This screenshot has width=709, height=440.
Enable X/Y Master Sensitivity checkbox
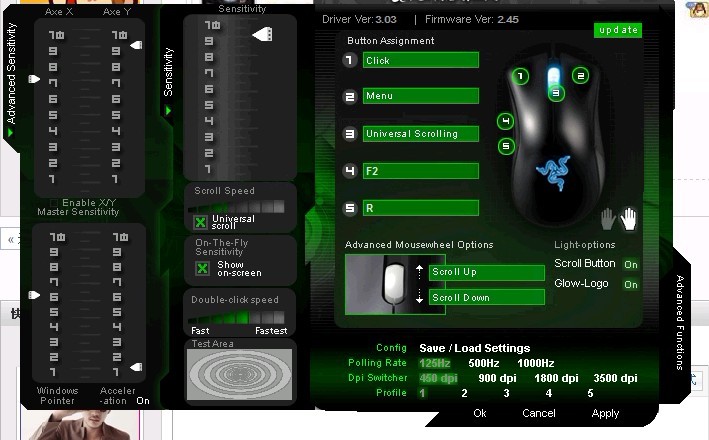54,203
